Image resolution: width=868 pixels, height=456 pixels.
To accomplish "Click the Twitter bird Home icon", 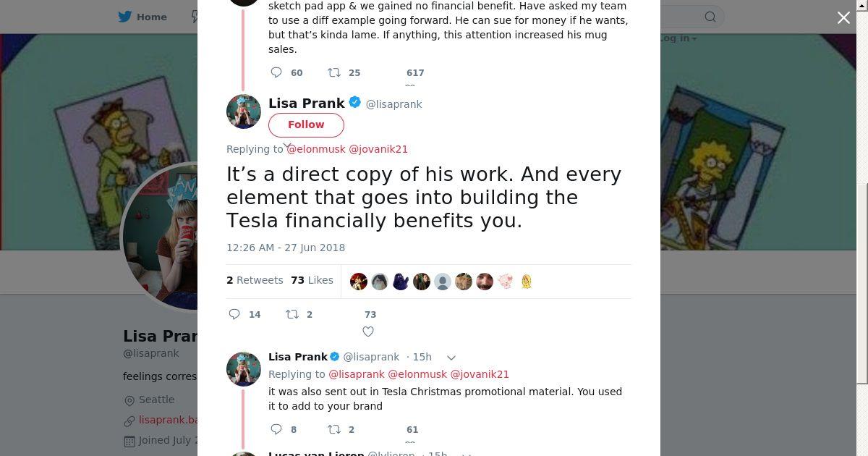I will pos(125,17).
